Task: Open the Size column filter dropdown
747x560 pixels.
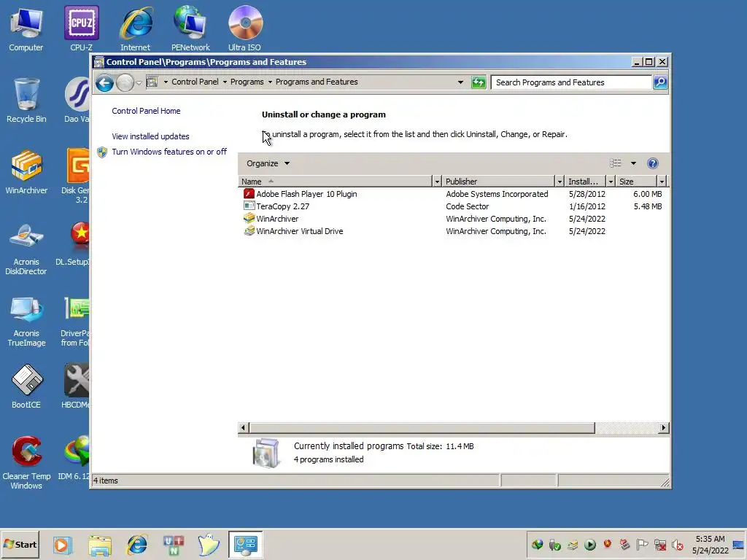Action: tap(661, 182)
